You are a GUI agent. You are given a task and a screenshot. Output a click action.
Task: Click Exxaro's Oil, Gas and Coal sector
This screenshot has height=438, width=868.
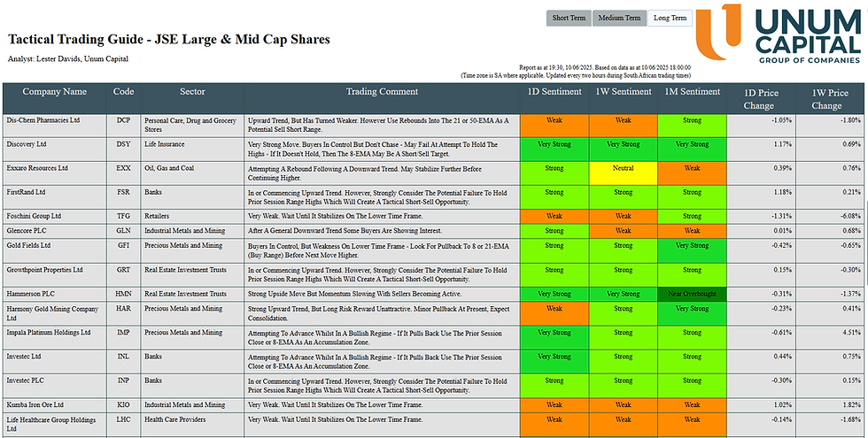(169, 168)
